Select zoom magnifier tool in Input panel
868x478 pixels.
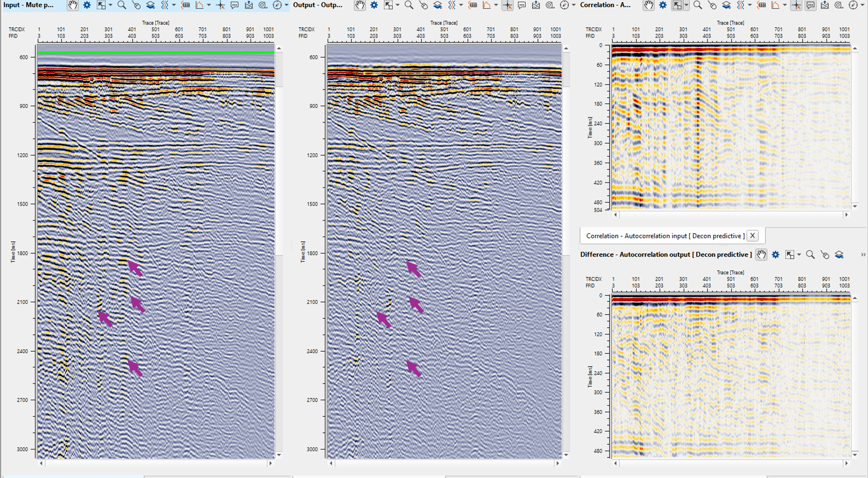pyautogui.click(x=122, y=5)
